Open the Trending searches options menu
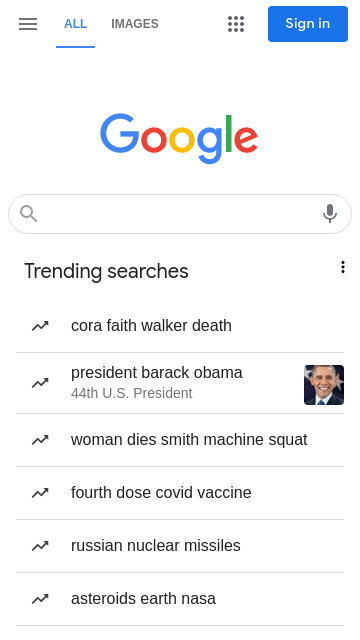Viewport: 360px width, 640px height. (343, 267)
